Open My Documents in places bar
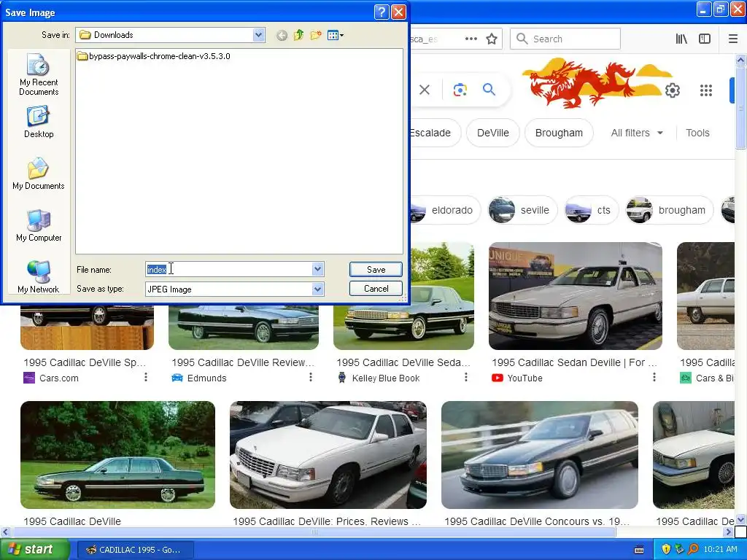The image size is (747, 560). pyautogui.click(x=39, y=174)
